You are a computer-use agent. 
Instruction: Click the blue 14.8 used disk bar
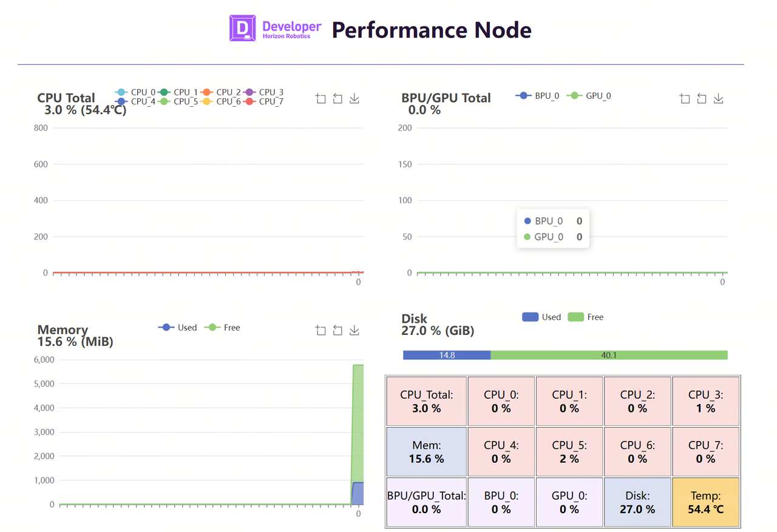pyautogui.click(x=447, y=355)
